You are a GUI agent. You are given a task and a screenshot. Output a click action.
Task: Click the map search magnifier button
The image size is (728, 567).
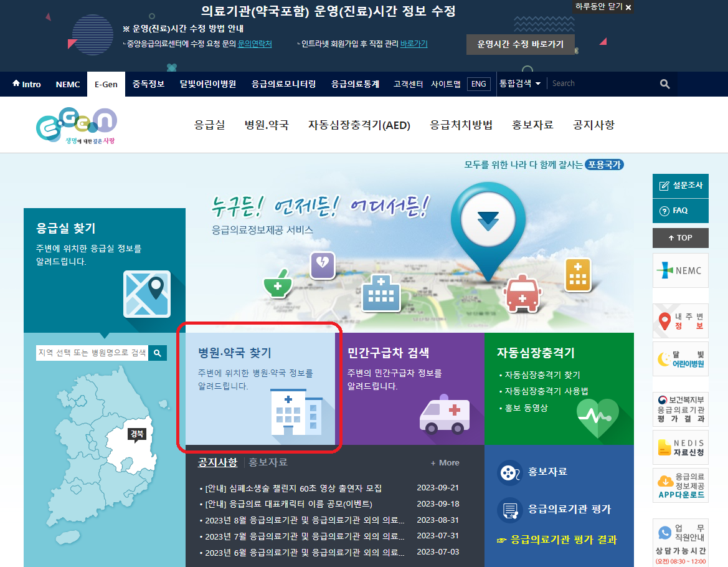[x=158, y=352]
